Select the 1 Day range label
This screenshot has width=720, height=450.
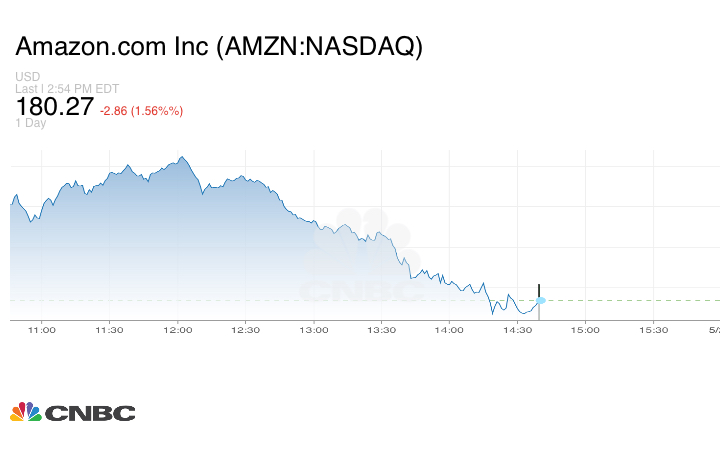coord(30,124)
